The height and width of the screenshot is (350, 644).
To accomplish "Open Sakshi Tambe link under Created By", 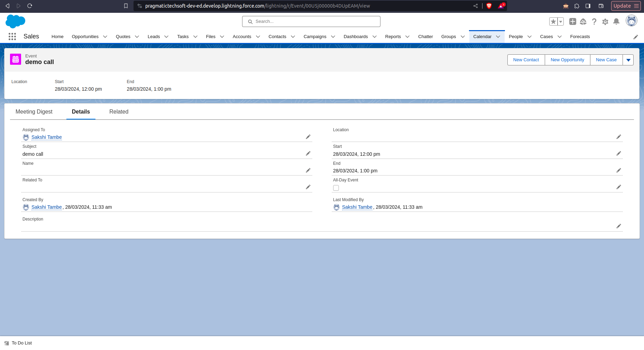I will click(47, 207).
